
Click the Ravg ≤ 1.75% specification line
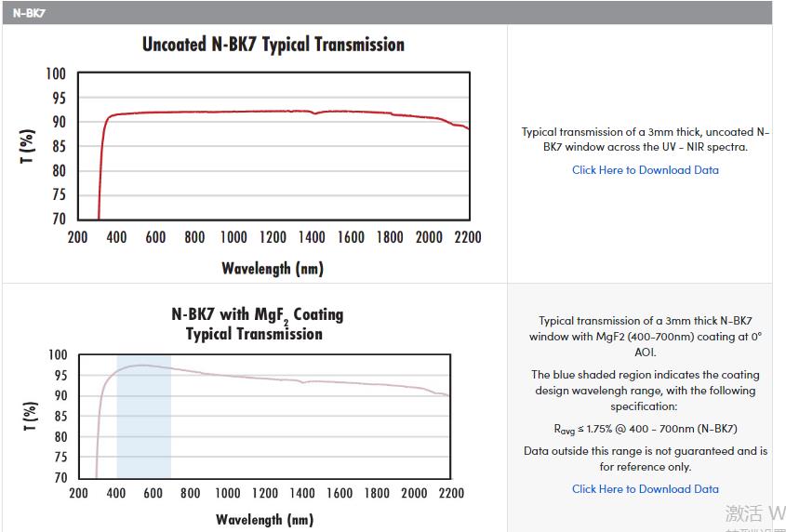coord(645,430)
